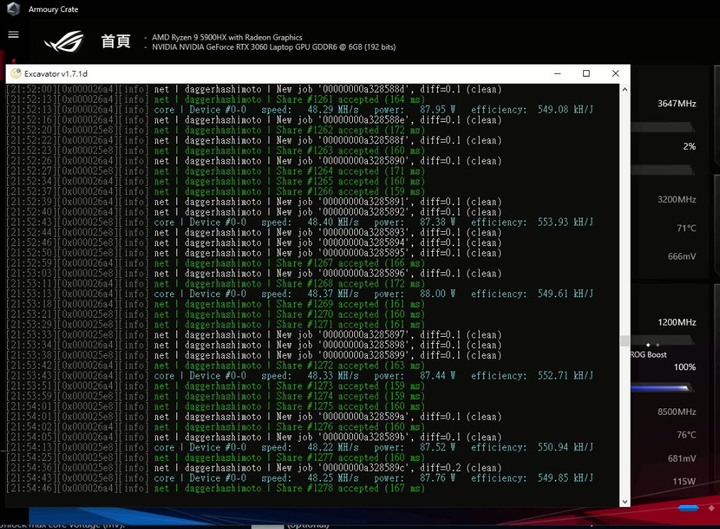Click the Share #1272 accepted log line

click(x=216, y=366)
